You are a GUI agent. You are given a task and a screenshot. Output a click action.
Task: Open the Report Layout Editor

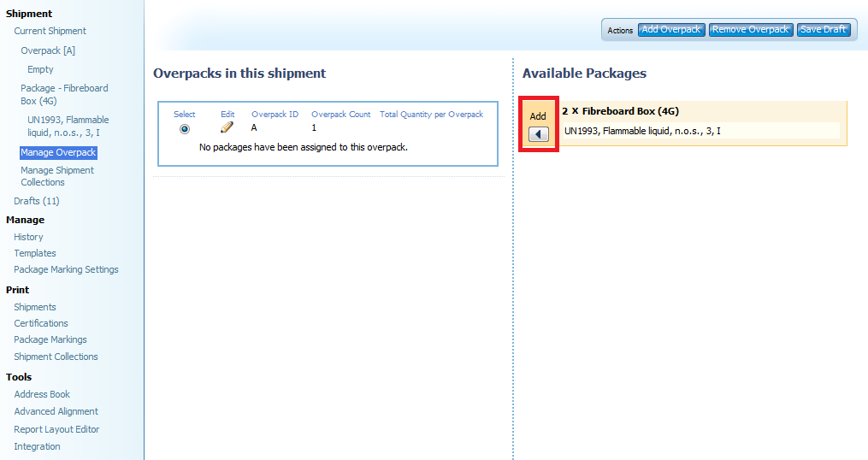[x=56, y=429]
